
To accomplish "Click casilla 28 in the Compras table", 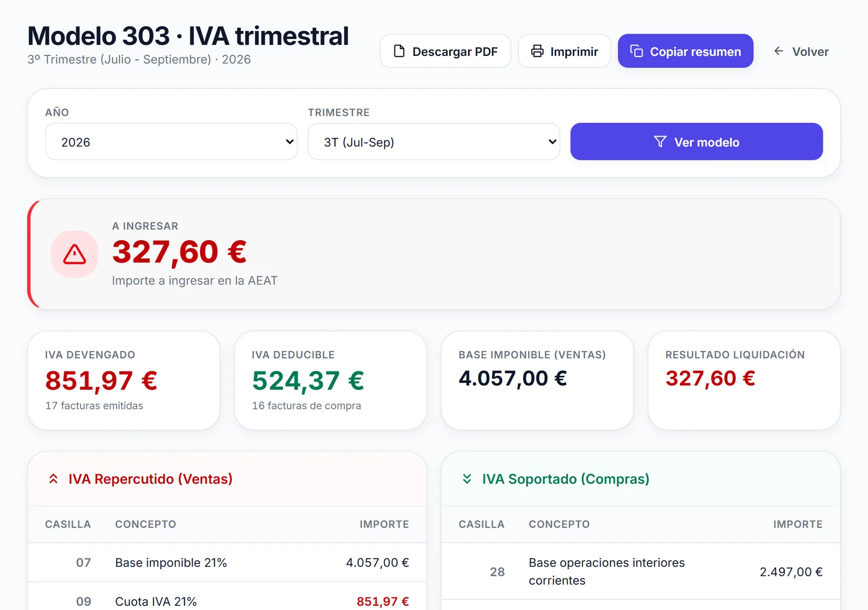I will 497,572.
